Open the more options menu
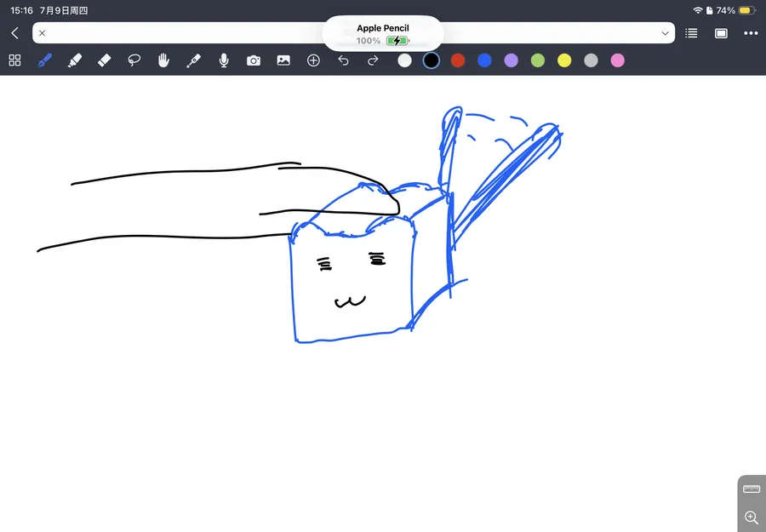 751,33
